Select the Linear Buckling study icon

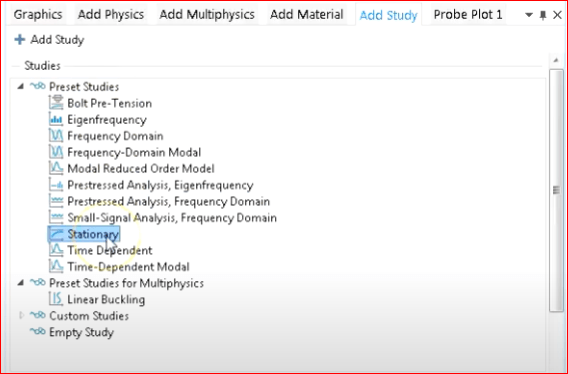(56, 299)
